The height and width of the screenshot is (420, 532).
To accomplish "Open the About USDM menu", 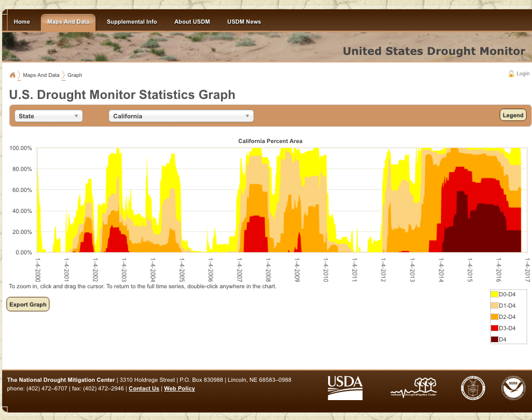I will pyautogui.click(x=192, y=22).
